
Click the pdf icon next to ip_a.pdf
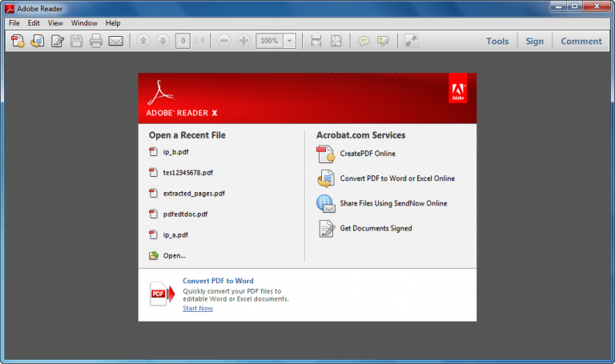point(154,234)
